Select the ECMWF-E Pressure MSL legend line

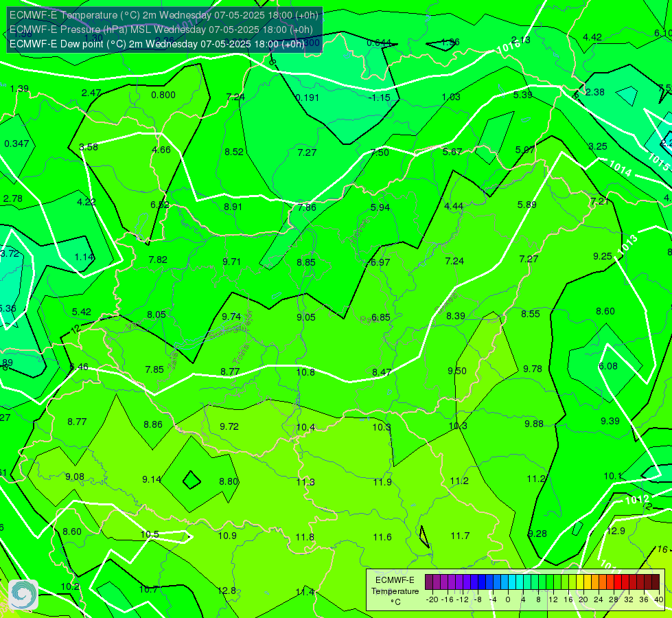tap(161, 30)
